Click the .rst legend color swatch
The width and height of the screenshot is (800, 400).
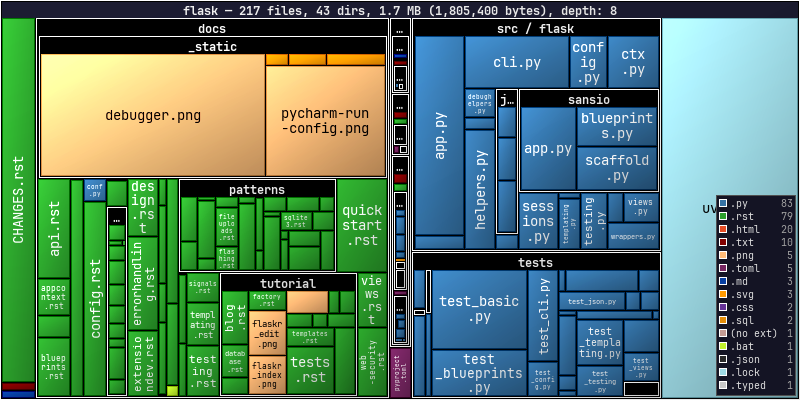point(722,216)
